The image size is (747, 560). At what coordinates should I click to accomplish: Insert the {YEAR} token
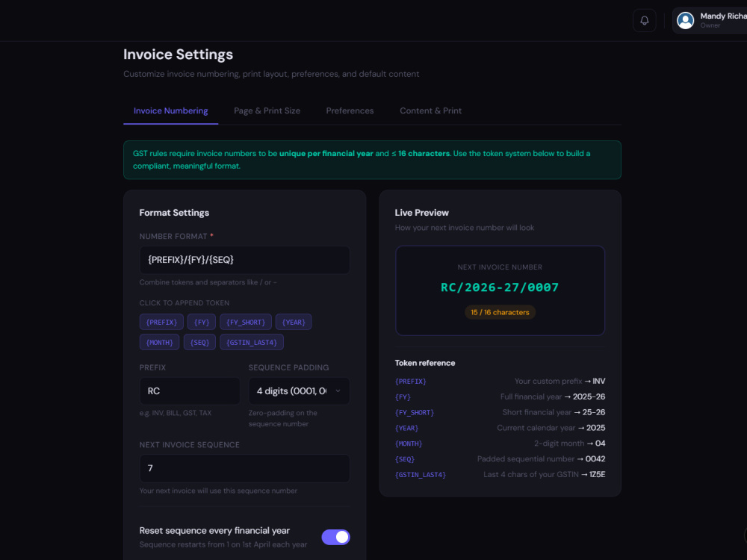click(x=294, y=323)
